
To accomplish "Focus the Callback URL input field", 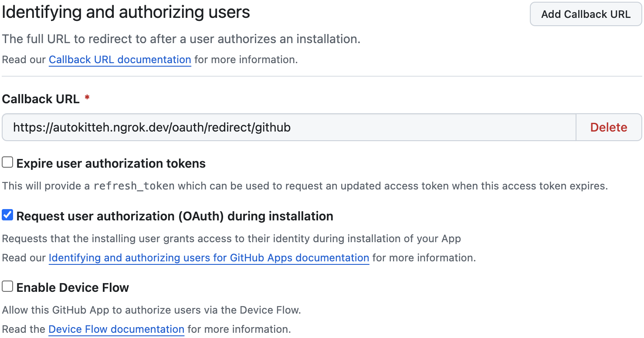I will pos(289,127).
